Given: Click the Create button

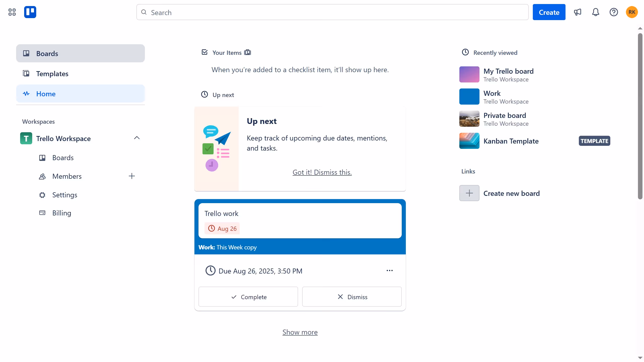Looking at the screenshot, I should pos(549,12).
